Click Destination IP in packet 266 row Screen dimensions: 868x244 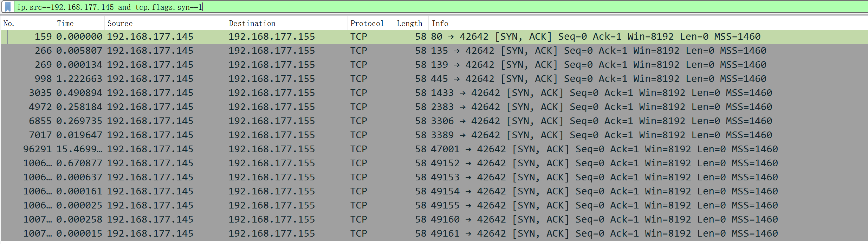272,51
